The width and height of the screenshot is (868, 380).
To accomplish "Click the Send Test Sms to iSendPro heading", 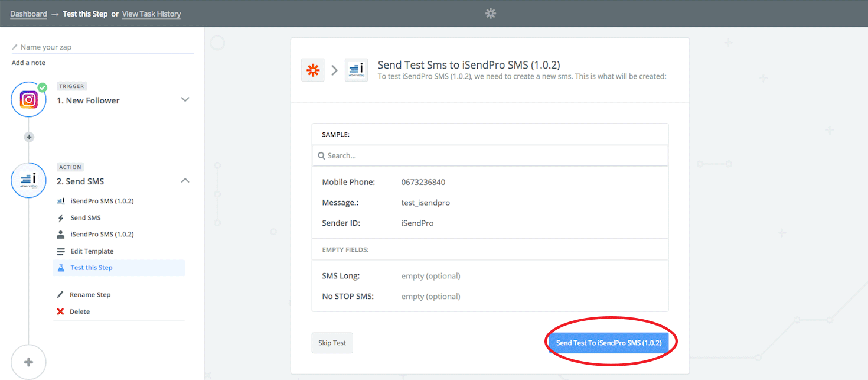I will tap(469, 65).
